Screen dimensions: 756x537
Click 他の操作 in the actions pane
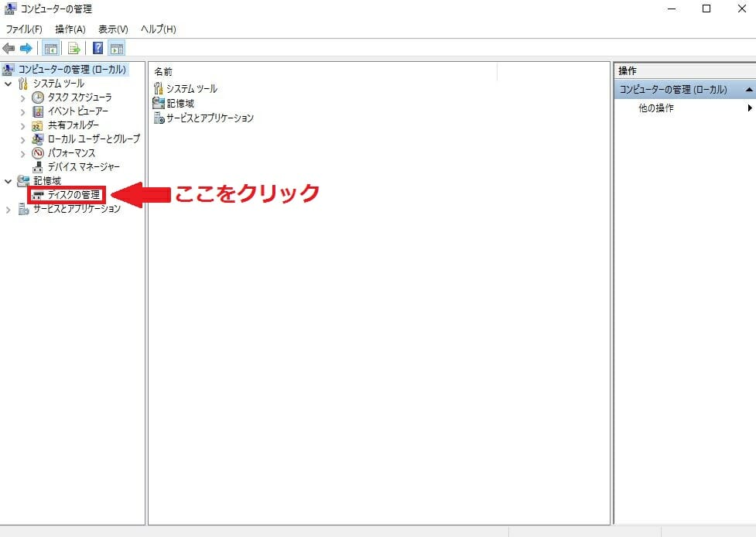655,108
